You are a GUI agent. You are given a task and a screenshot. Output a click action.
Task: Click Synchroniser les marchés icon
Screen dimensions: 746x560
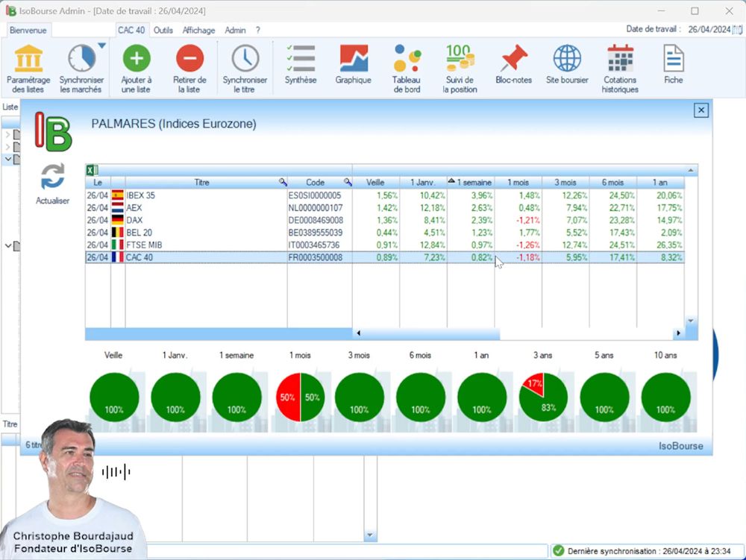82,58
